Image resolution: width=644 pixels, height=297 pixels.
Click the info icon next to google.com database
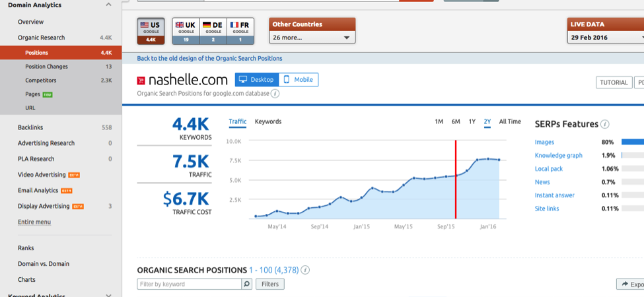pyautogui.click(x=275, y=94)
